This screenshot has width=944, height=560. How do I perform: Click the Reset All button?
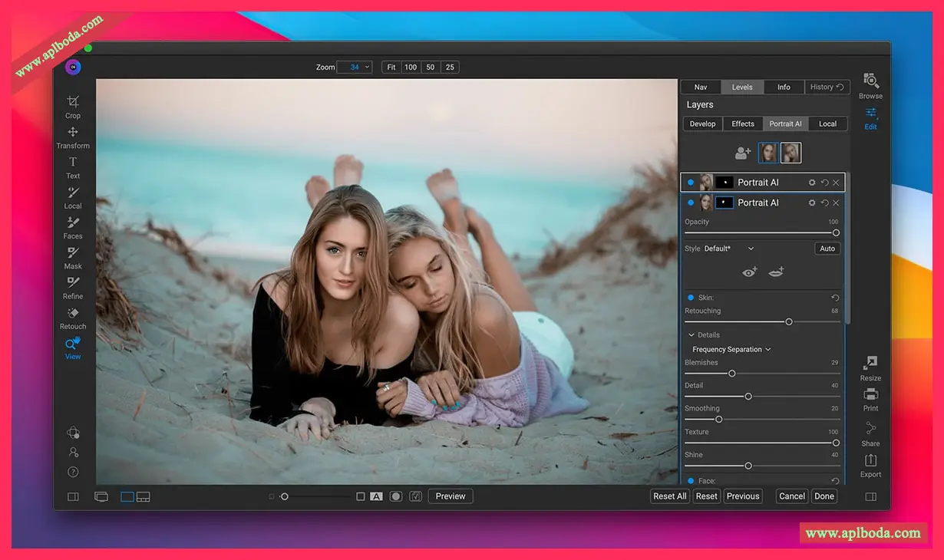pyautogui.click(x=669, y=496)
